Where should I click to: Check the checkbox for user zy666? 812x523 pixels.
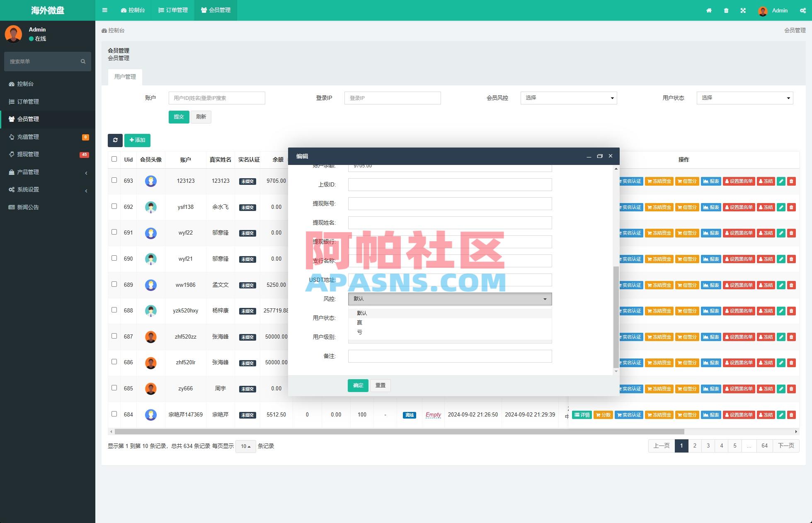click(x=114, y=388)
